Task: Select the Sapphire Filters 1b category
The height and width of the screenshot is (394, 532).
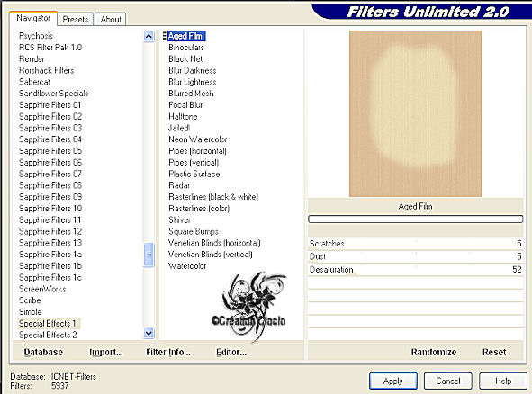Action: [50, 266]
